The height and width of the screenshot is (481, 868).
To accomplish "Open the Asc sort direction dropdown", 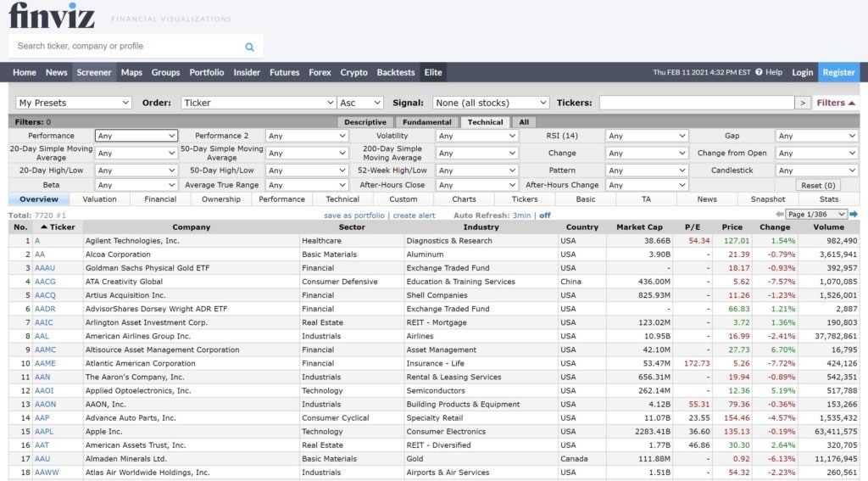I will coord(359,103).
